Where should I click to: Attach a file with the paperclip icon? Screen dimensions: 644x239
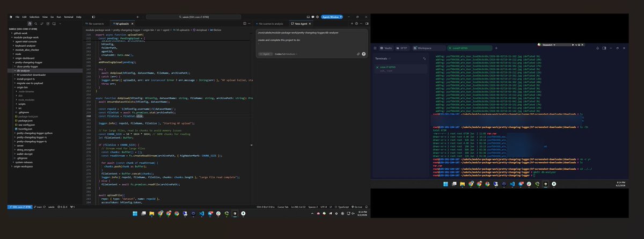pos(358,54)
